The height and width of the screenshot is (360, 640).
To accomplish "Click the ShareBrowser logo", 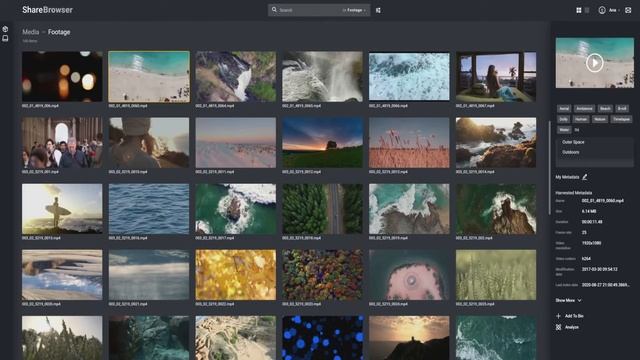I will coord(47,10).
